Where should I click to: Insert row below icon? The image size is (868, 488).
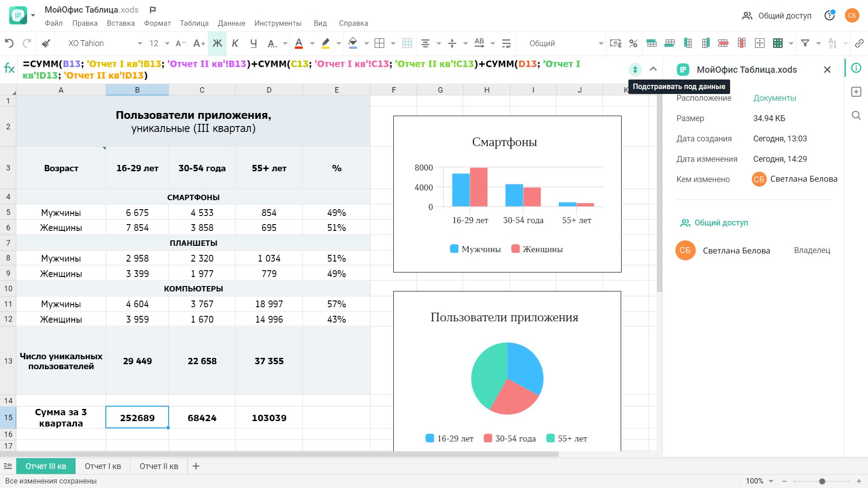[x=670, y=43]
